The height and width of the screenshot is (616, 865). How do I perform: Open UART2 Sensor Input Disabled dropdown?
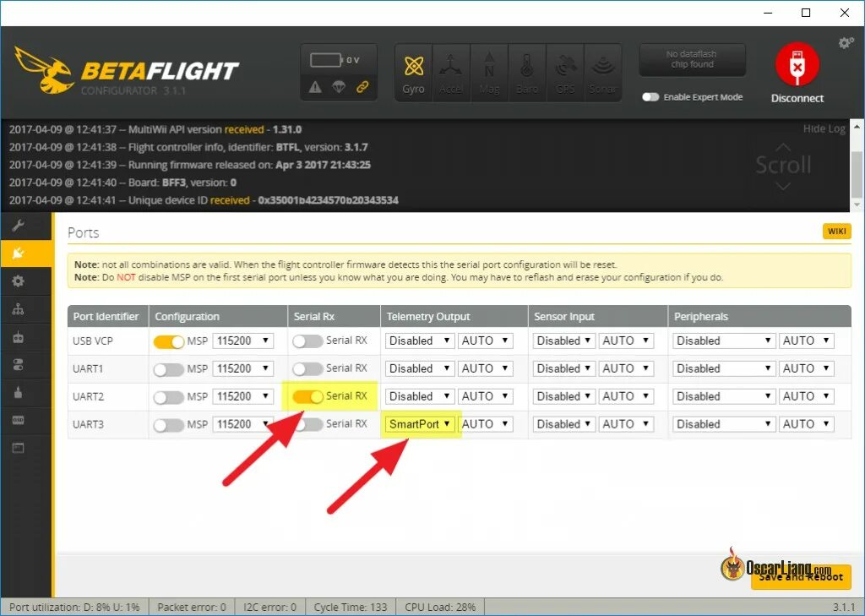[x=563, y=396]
